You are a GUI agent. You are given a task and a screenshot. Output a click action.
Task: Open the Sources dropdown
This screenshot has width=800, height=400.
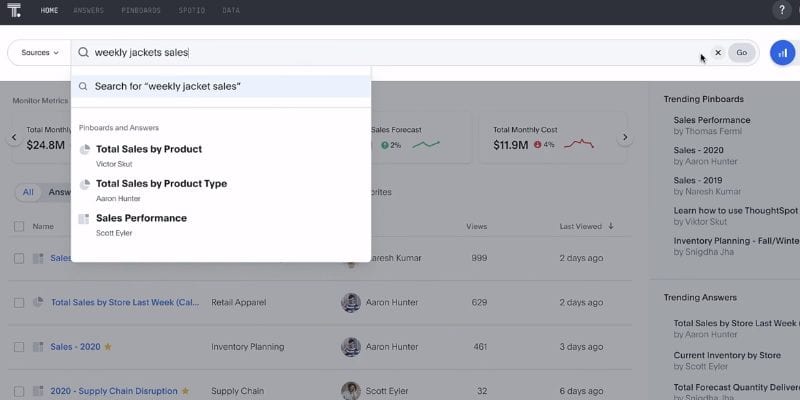pyautogui.click(x=40, y=53)
